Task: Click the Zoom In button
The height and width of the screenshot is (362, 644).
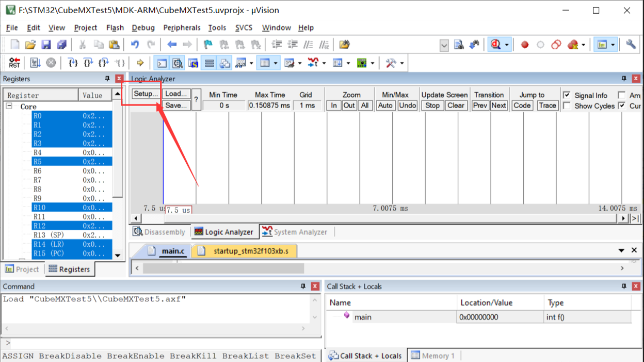Action: (333, 106)
